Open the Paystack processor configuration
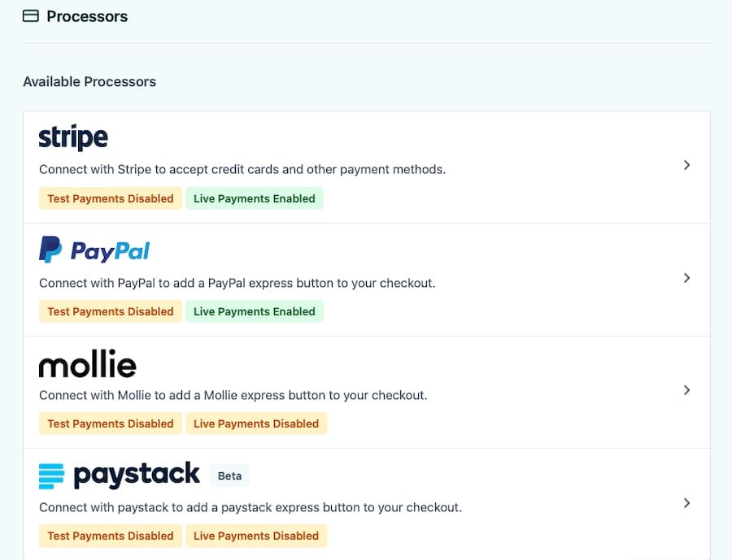Image resolution: width=732 pixels, height=560 pixels. pos(366,503)
